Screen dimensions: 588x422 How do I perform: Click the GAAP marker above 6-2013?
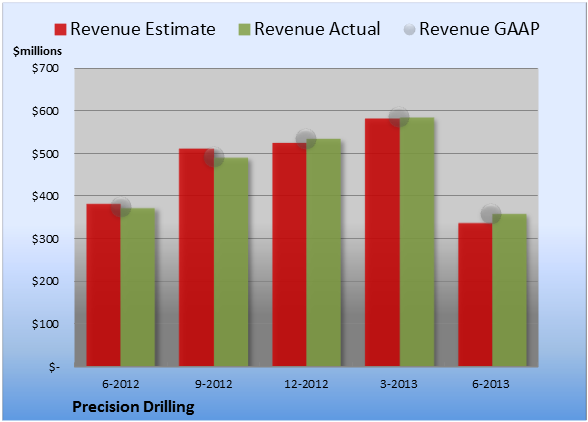coord(491,214)
